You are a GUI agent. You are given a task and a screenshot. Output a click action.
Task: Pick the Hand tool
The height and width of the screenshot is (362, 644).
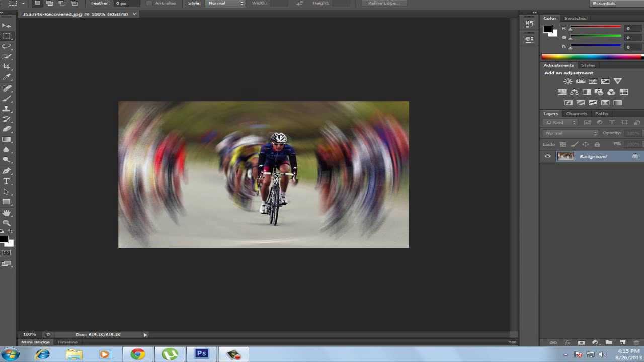tap(6, 213)
